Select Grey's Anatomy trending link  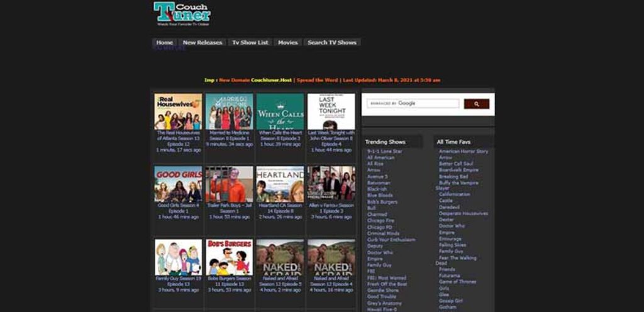(384, 303)
